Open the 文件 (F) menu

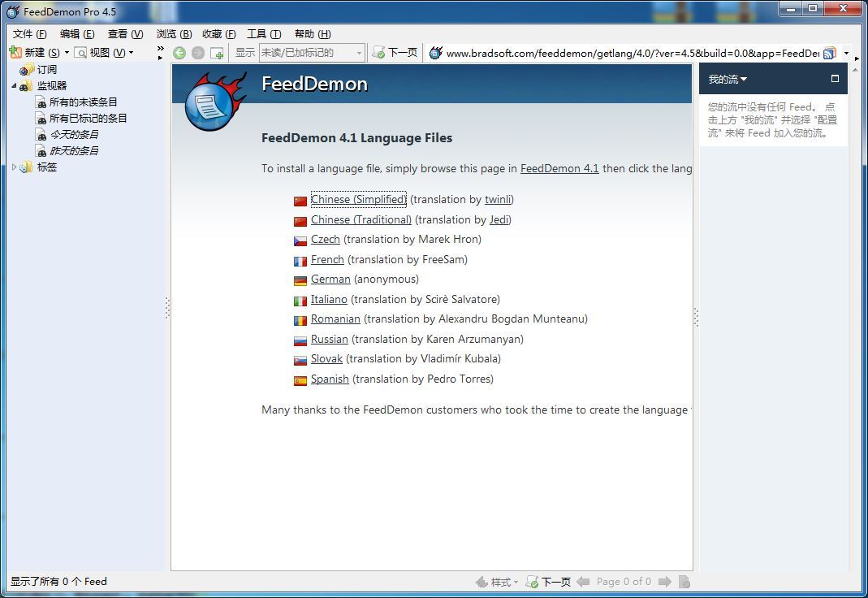coord(29,34)
